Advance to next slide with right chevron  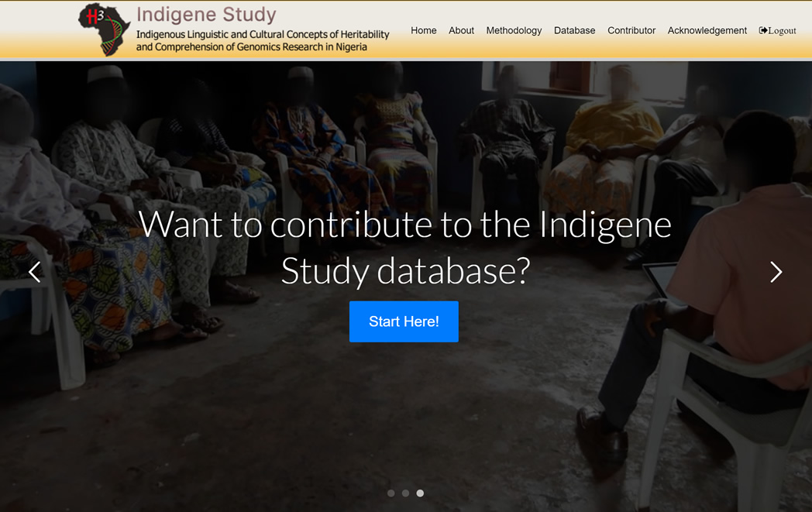(x=776, y=272)
